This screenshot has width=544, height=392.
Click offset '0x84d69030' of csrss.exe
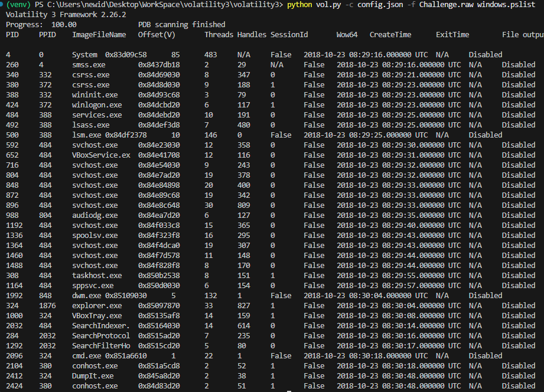[x=159, y=75]
